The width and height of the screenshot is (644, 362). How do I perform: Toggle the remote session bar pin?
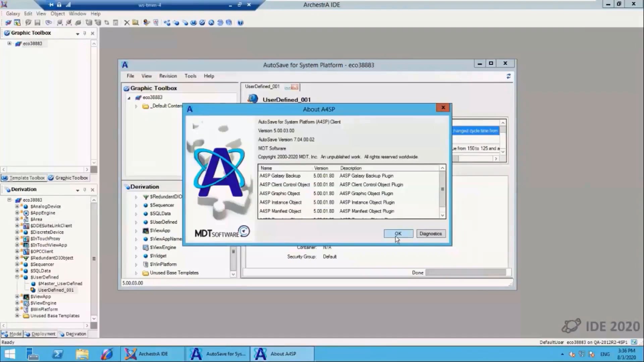pos(51,5)
